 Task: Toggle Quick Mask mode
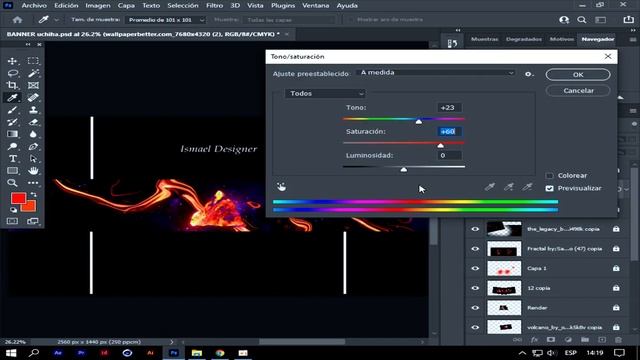click(x=12, y=221)
